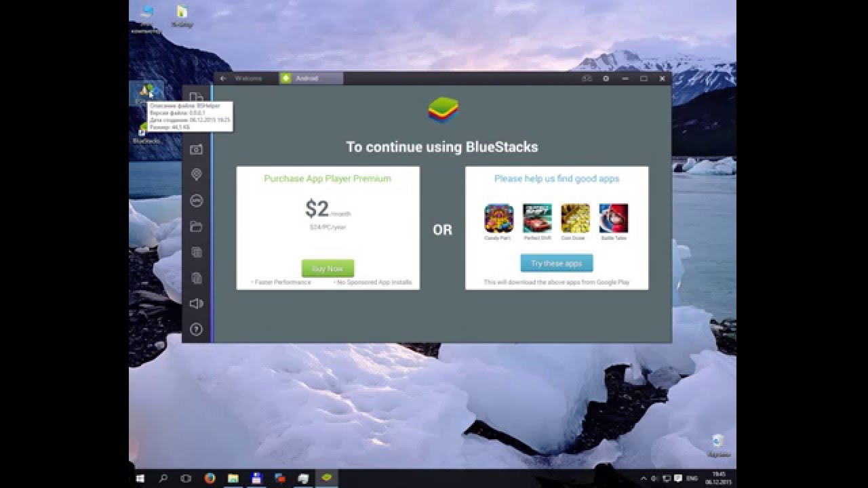Maximize the BlueStacks window
868x488 pixels.
click(x=644, y=79)
